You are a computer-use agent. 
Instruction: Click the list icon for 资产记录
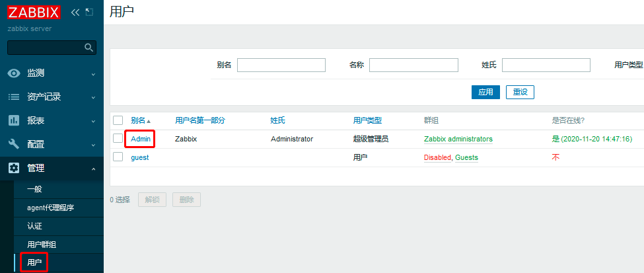click(x=15, y=97)
